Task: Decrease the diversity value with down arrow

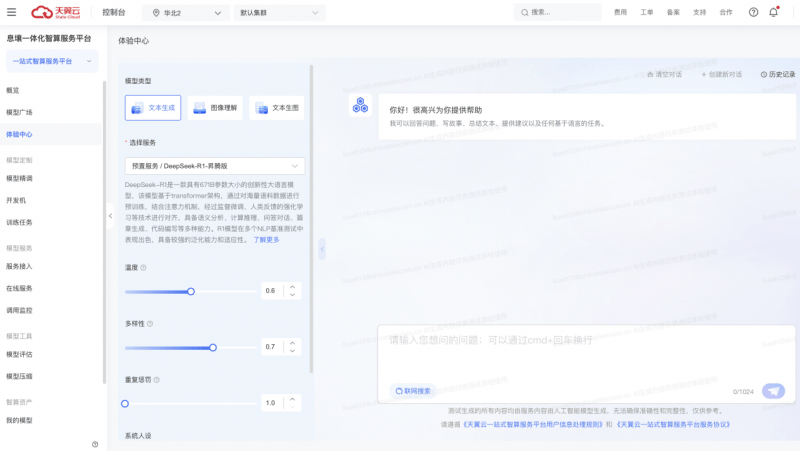Action: click(292, 350)
